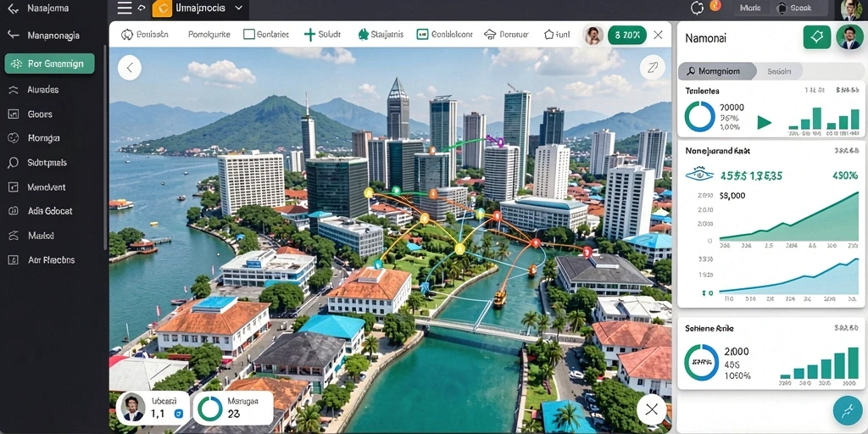868x434 pixels.
Task: Select the Pomokgurke toolbar tab
Action: point(209,34)
